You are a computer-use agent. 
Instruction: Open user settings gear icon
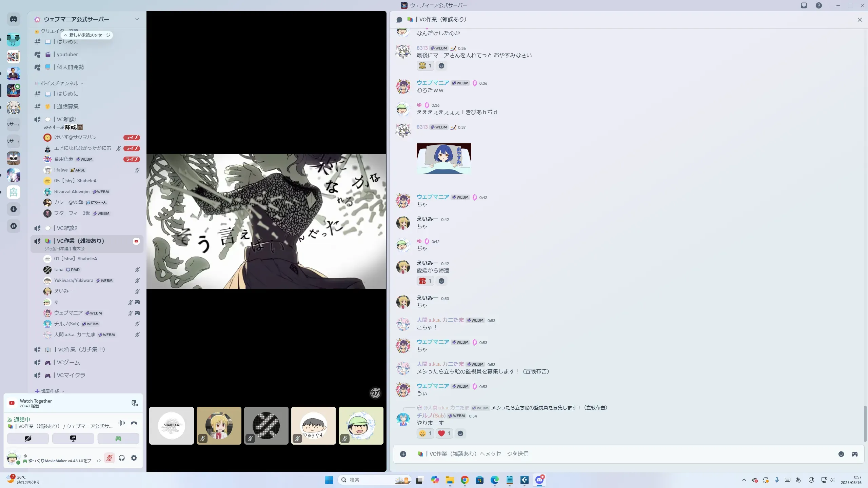134,458
